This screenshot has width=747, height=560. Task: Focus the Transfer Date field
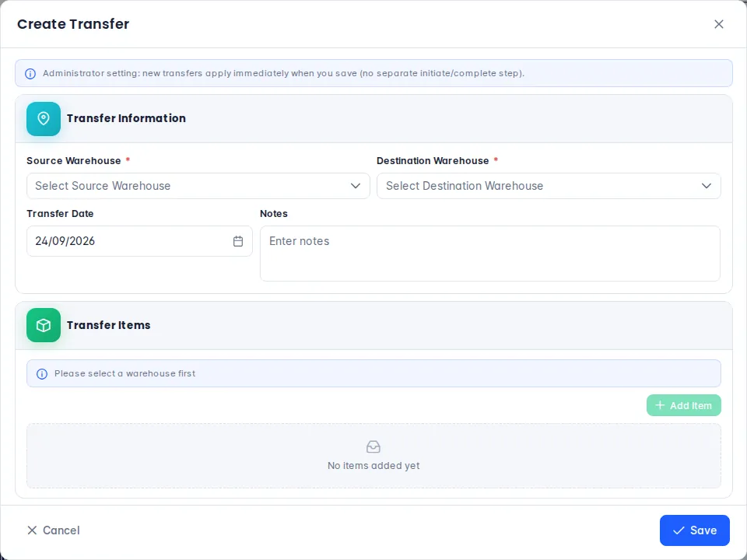tap(139, 241)
